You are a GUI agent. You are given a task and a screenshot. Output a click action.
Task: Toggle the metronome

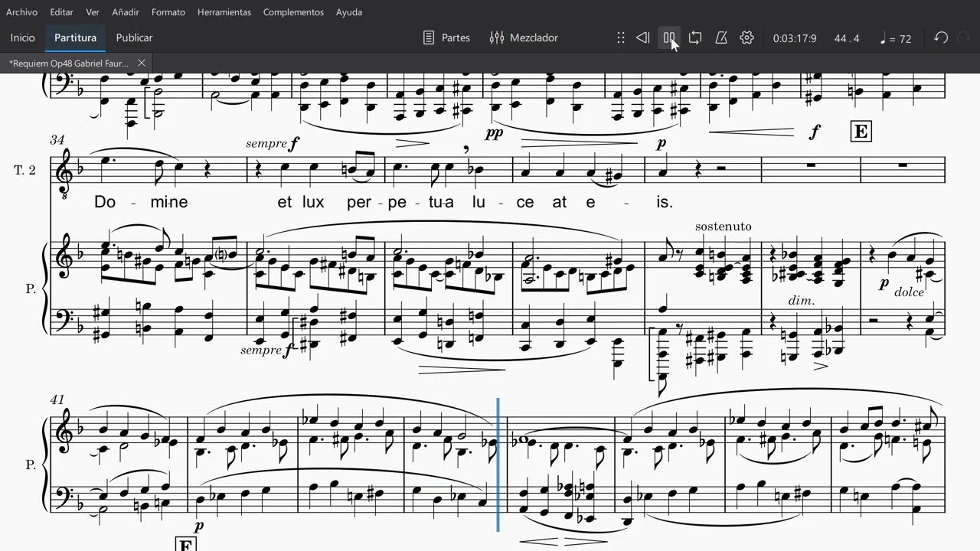721,37
